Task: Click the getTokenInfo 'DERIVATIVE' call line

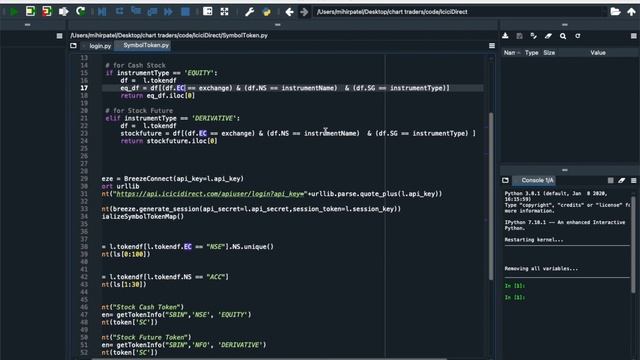Action: pos(184,345)
